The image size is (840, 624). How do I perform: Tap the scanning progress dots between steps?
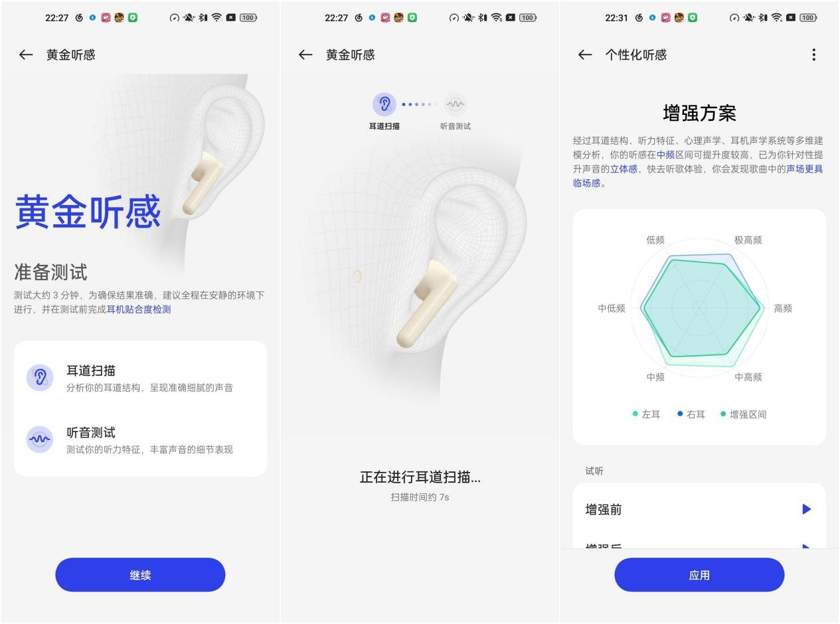pyautogui.click(x=420, y=104)
